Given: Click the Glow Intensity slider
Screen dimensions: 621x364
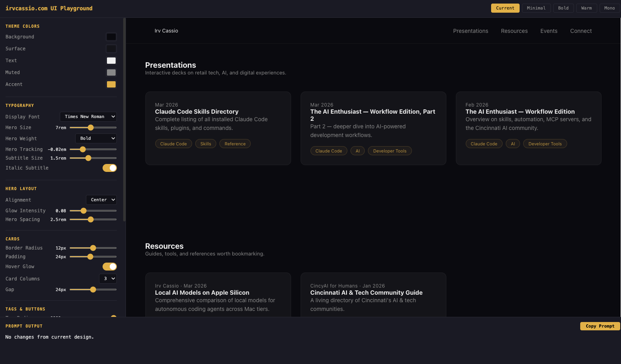Looking at the screenshot, I should 93,211.
